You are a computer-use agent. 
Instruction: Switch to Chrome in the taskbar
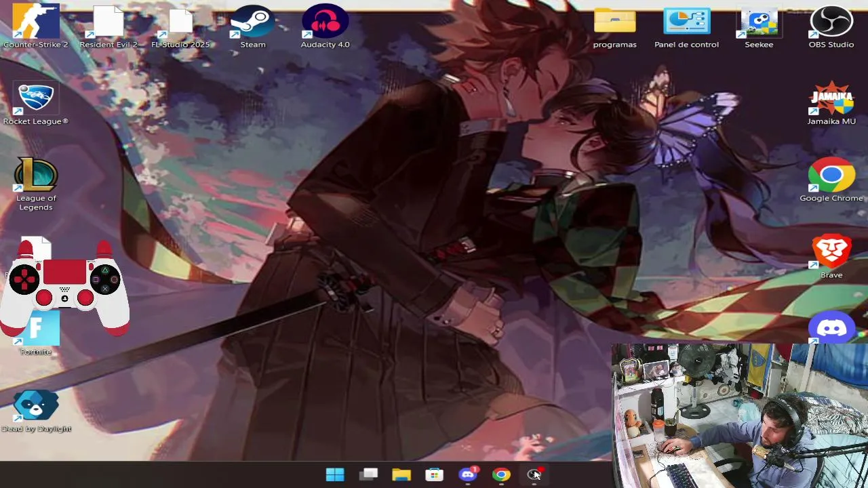(501, 474)
